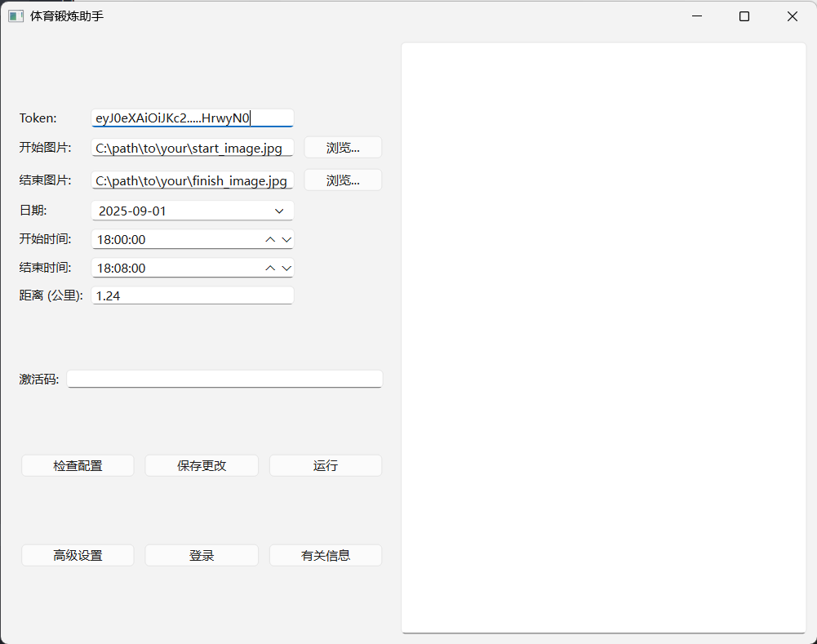Click the 登录 login button

point(202,556)
